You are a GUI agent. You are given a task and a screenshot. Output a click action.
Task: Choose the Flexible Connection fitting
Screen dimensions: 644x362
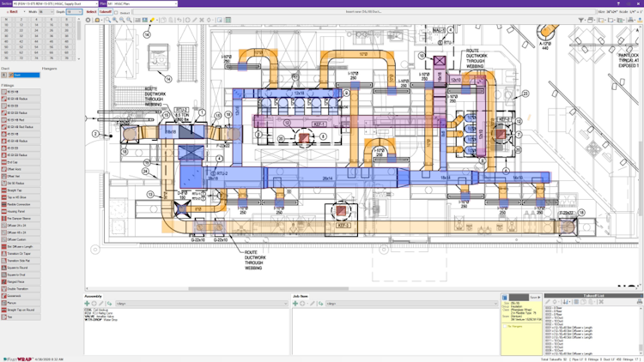pyautogui.click(x=21, y=204)
